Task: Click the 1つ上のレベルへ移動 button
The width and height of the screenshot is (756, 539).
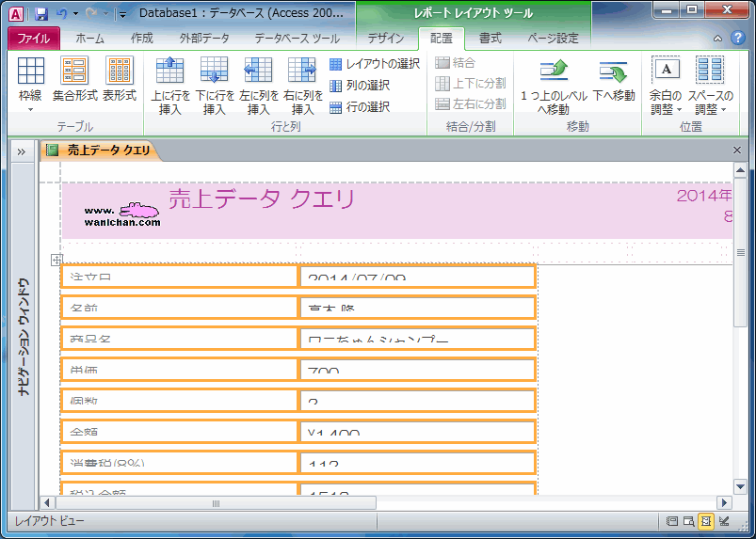Action: tap(554, 86)
